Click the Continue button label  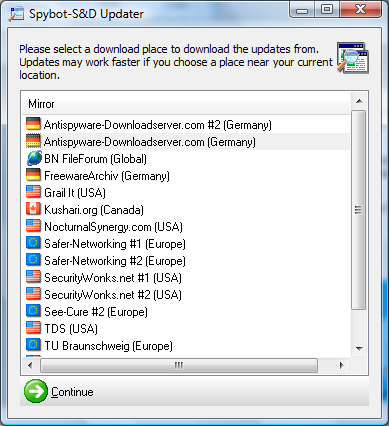(72, 392)
